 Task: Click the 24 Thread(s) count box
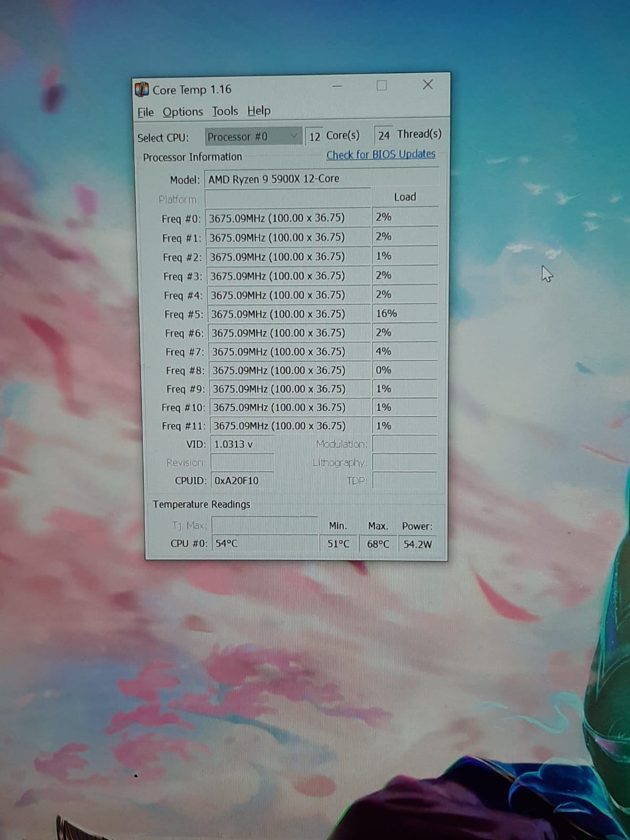383,135
